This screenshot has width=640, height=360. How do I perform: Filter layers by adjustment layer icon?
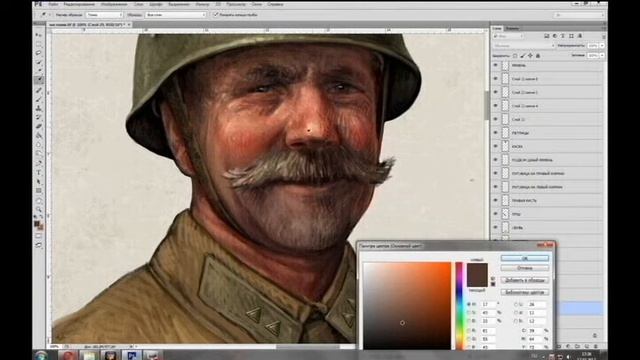click(555, 36)
